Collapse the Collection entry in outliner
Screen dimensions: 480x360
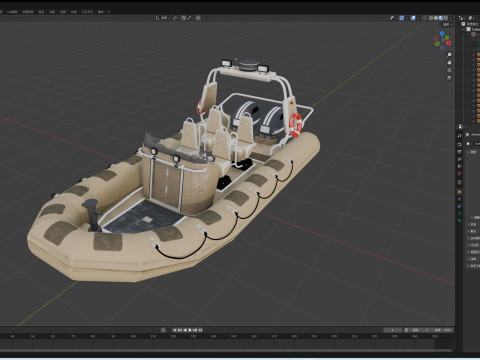tap(464, 29)
